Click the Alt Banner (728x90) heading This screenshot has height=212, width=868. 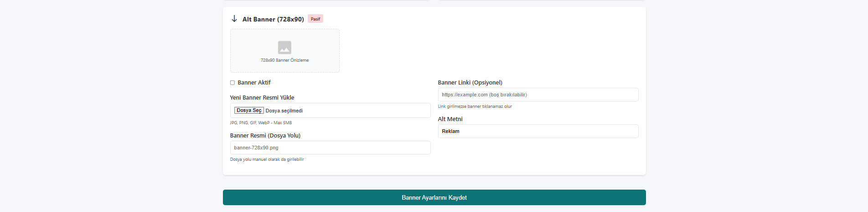273,19
